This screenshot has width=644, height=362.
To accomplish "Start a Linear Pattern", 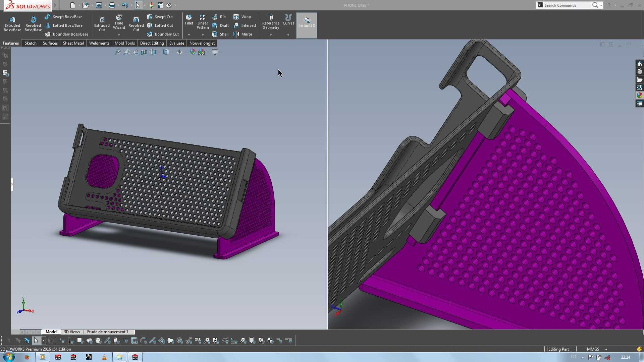I will tap(203, 22).
